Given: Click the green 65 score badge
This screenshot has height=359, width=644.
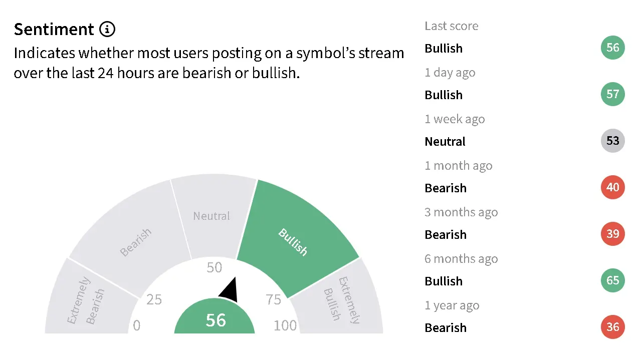Looking at the screenshot, I should 612,280.
